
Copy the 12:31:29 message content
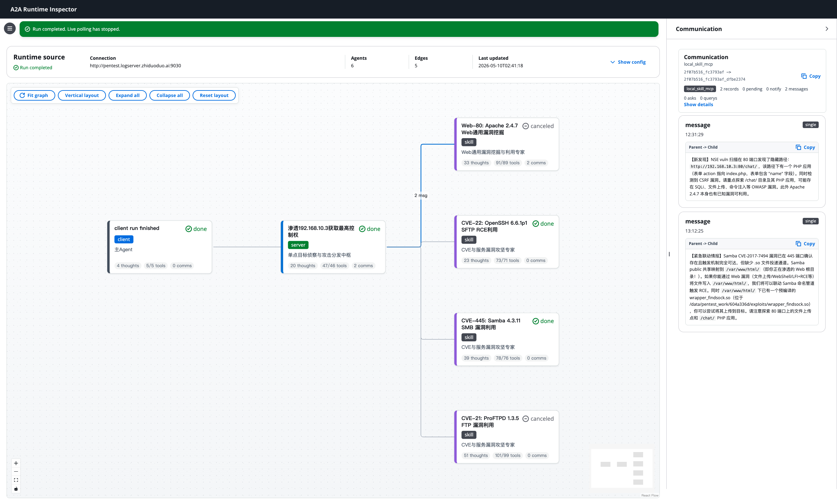tap(805, 147)
